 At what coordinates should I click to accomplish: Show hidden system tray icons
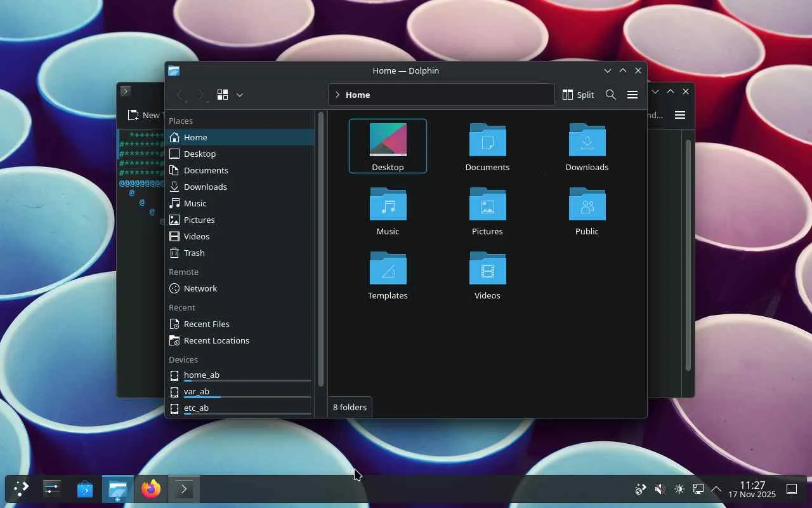pyautogui.click(x=716, y=489)
